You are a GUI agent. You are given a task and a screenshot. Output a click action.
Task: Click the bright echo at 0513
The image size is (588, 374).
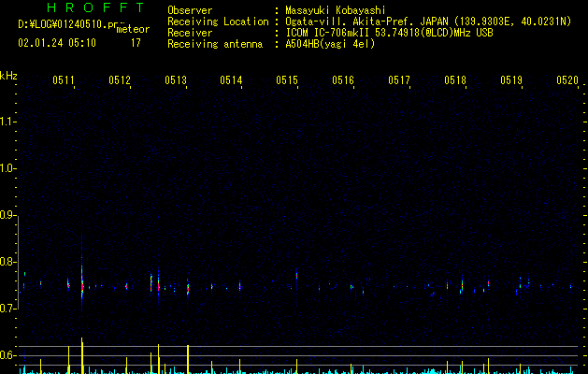[x=188, y=288]
